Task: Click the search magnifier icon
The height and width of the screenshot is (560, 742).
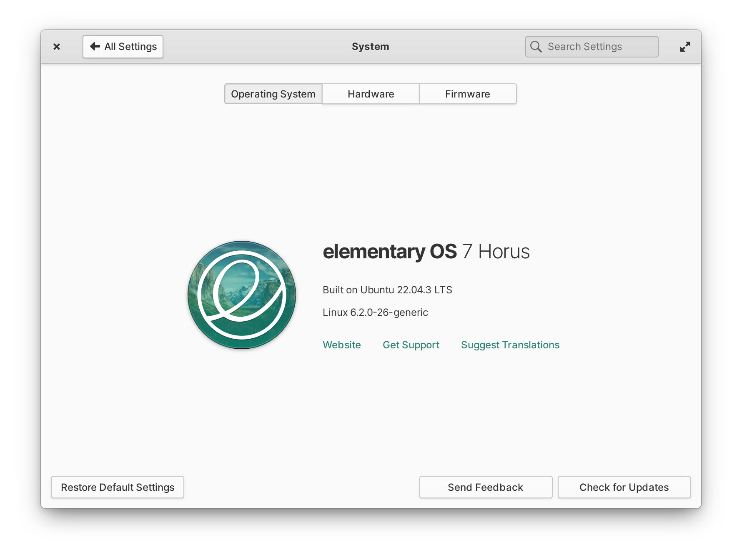Action: point(536,46)
